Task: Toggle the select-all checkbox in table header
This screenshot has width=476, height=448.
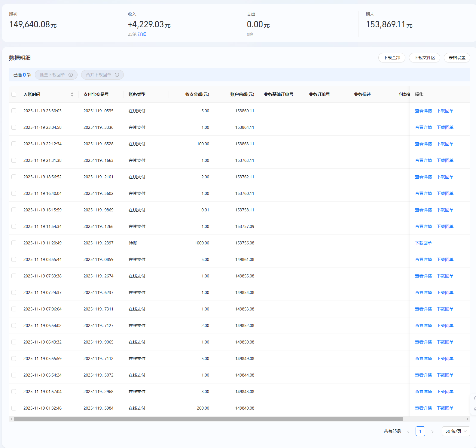Action: point(14,94)
